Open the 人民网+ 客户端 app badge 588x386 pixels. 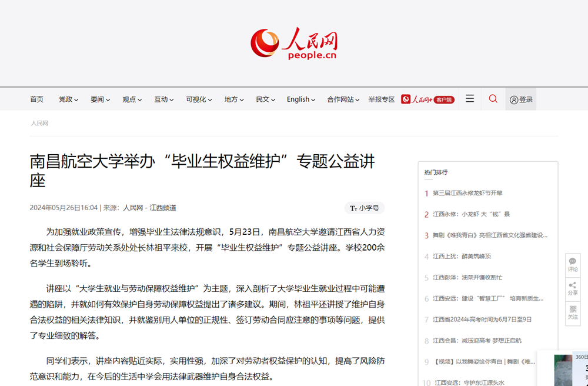pyautogui.click(x=427, y=99)
